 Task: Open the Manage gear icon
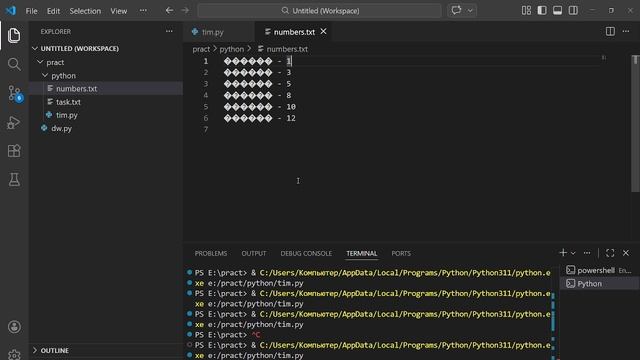pos(14,354)
